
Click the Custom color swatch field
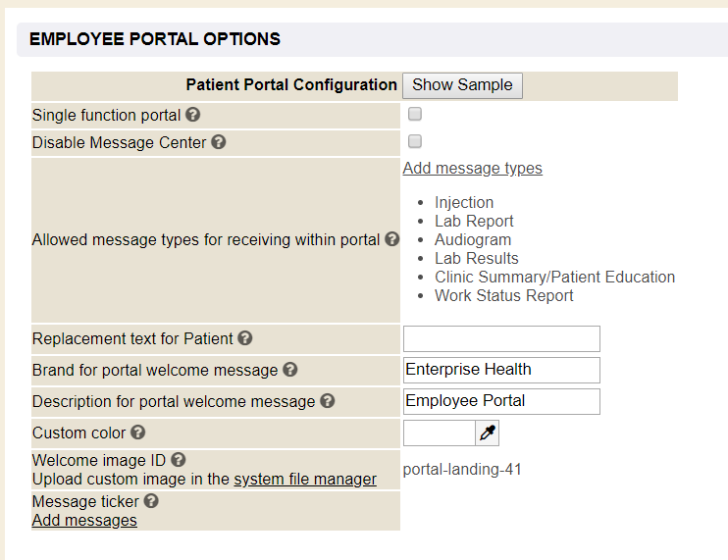[x=439, y=433]
